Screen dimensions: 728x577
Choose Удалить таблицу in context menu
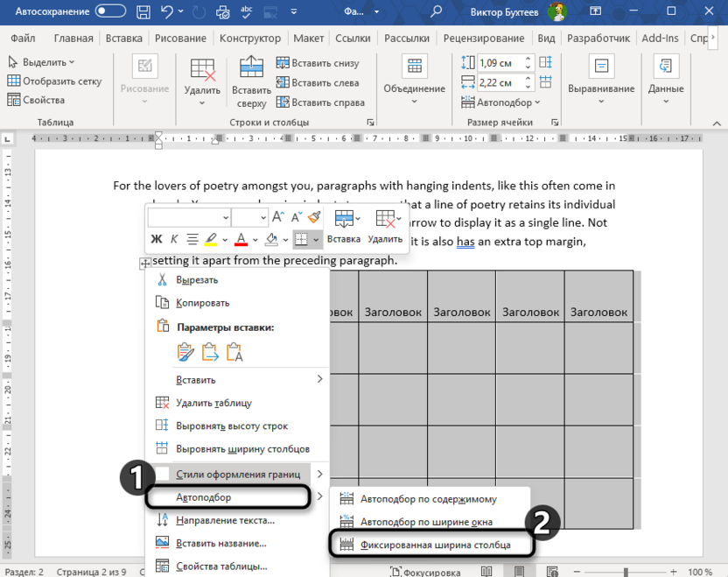[237, 403]
